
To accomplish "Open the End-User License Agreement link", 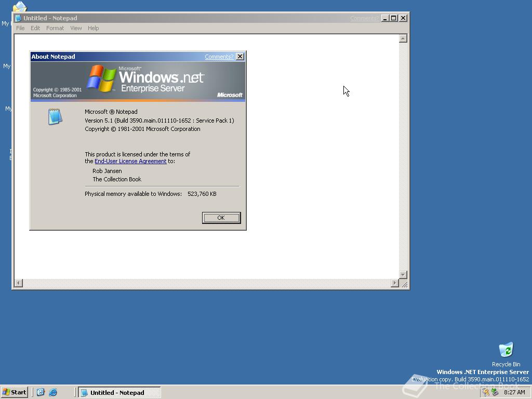I will pos(130,161).
